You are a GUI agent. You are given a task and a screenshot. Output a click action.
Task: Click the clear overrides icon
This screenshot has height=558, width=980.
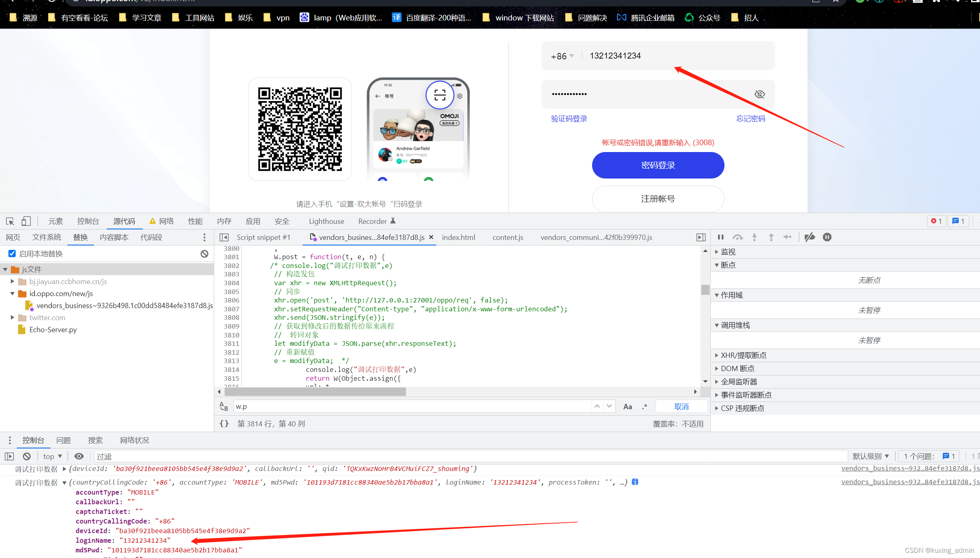205,254
